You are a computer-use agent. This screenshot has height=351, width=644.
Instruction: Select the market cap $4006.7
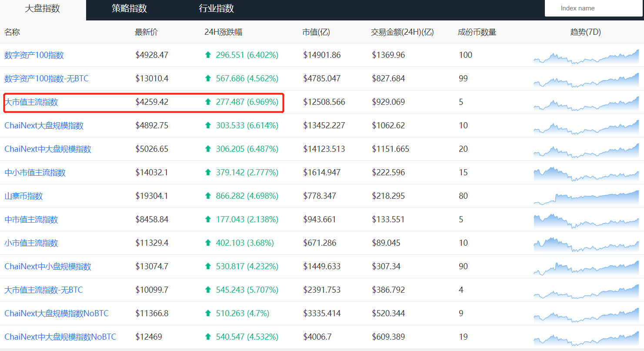(318, 337)
